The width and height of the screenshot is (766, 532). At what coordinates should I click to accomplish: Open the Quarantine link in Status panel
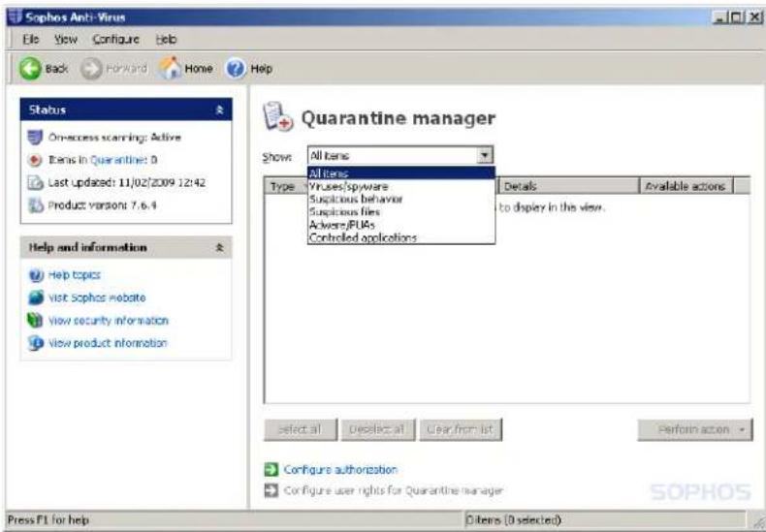117,160
